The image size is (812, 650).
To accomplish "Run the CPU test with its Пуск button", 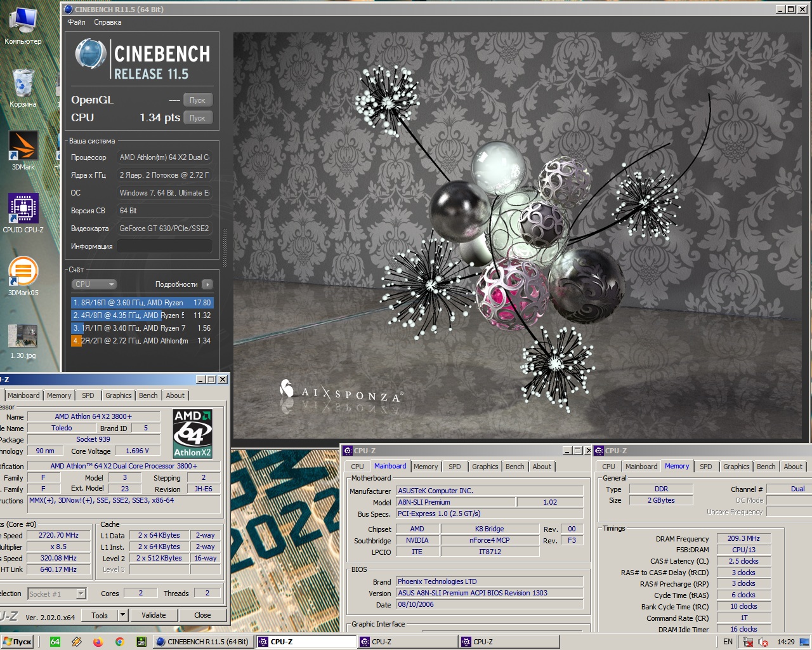I will click(198, 118).
